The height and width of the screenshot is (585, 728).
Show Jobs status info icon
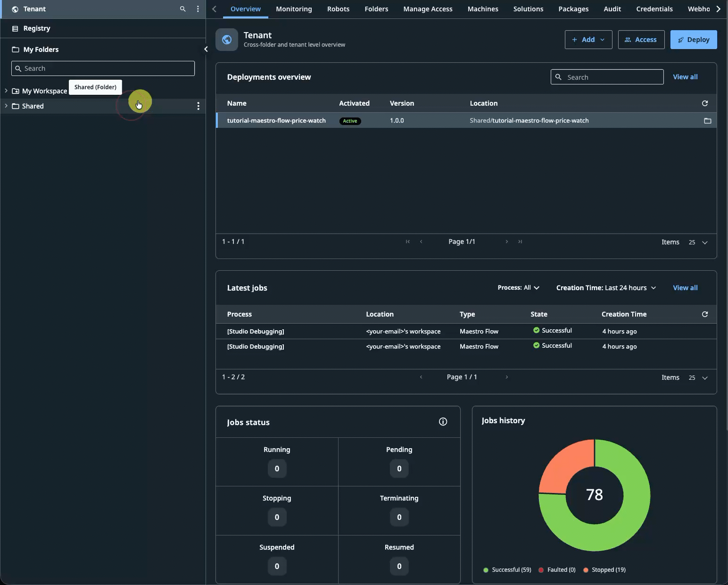(x=443, y=422)
